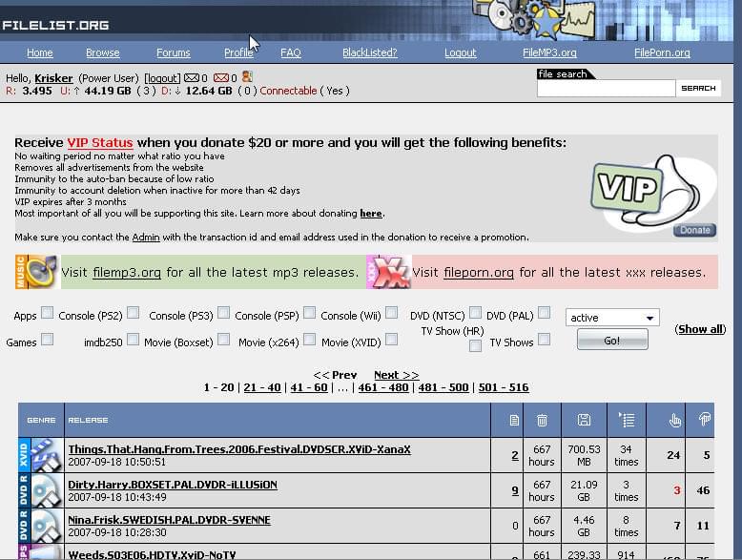This screenshot has width=742, height=560.
Task: Open FileMP3.org nav link
Action: [x=549, y=52]
